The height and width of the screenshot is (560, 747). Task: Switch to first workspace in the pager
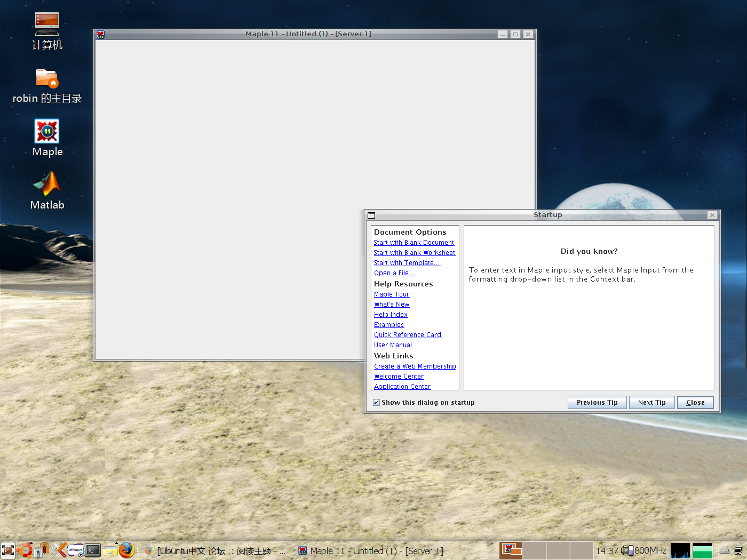point(511,550)
